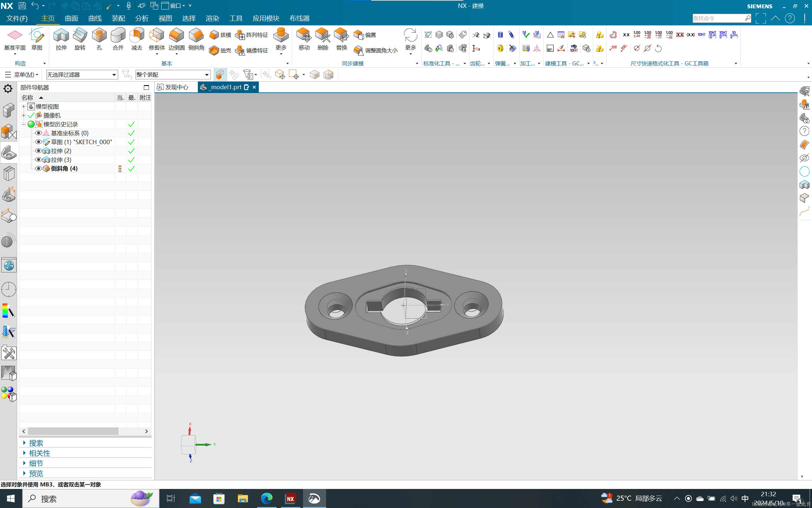Open the 镜像特征 (Mirror Feature) tool
812x508 pixels.
point(251,50)
